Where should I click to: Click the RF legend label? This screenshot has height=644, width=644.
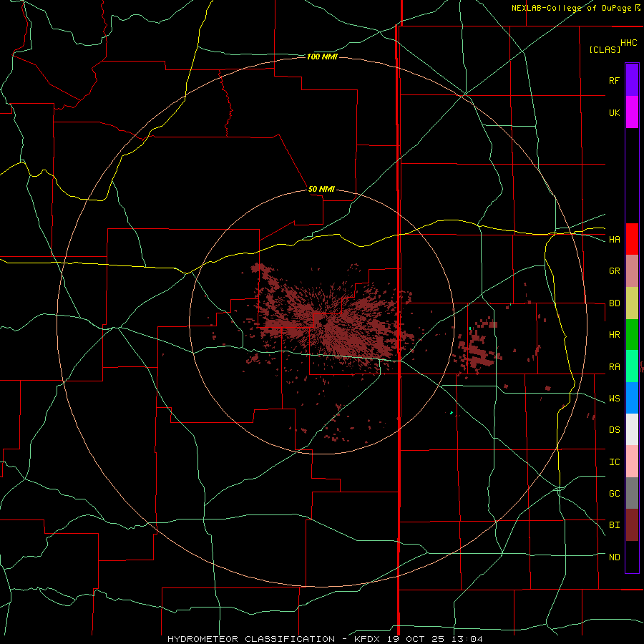coord(614,80)
